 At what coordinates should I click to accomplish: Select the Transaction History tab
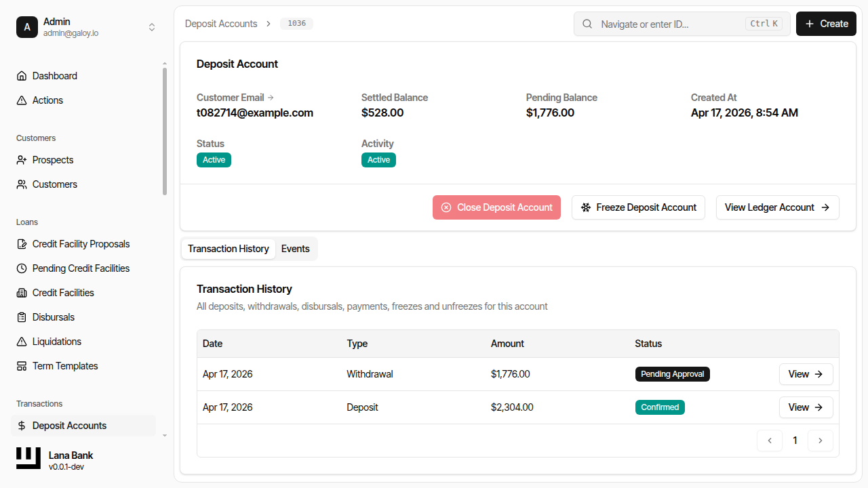pyautogui.click(x=228, y=248)
